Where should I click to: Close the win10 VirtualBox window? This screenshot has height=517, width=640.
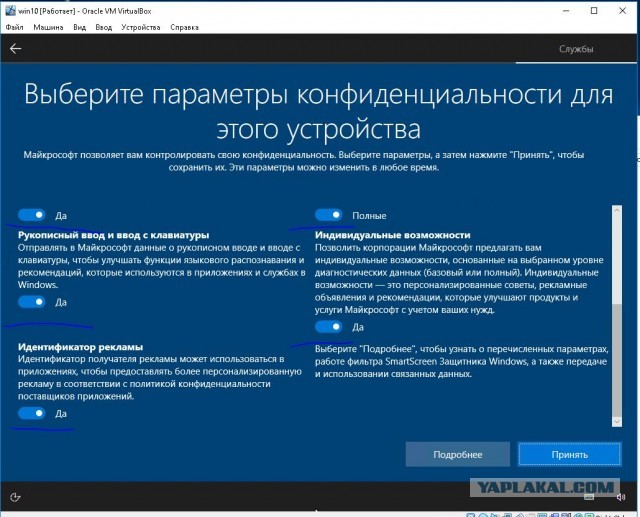point(622,11)
